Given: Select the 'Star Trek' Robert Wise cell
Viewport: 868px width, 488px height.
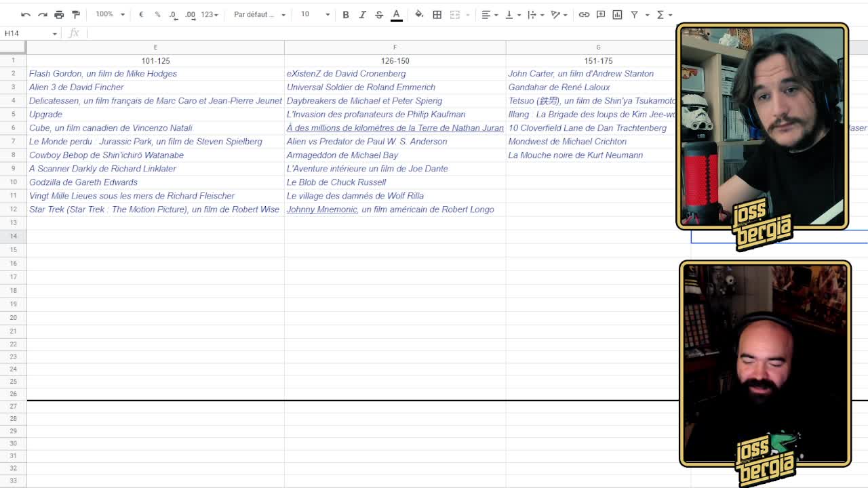Looking at the screenshot, I should click(155, 209).
